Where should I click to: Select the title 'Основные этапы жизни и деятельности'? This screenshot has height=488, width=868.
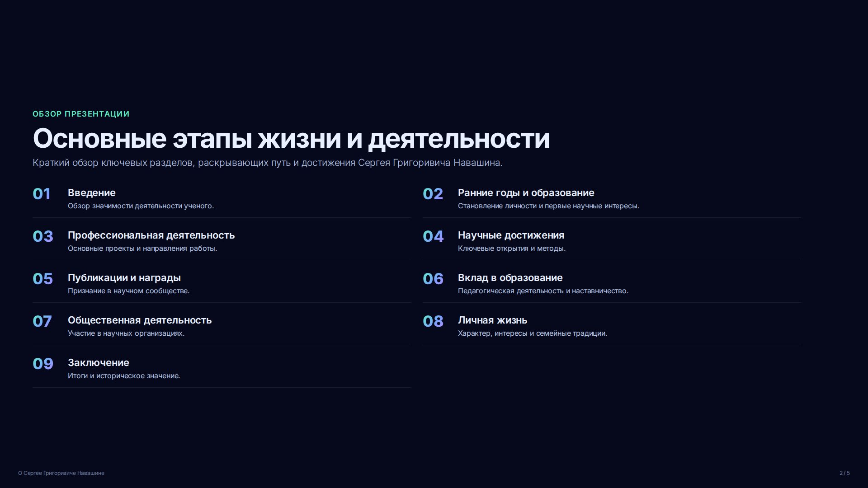click(291, 138)
